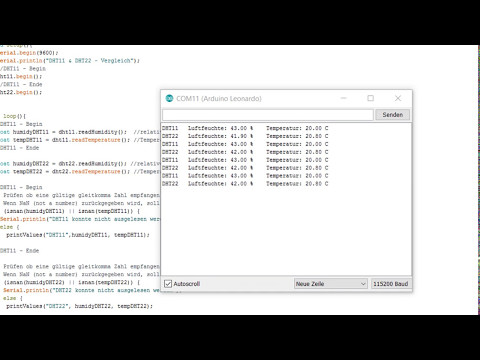
Task: Click the "DHT11 & DHT22 - Vergleich" string in code
Action: [x=90, y=61]
